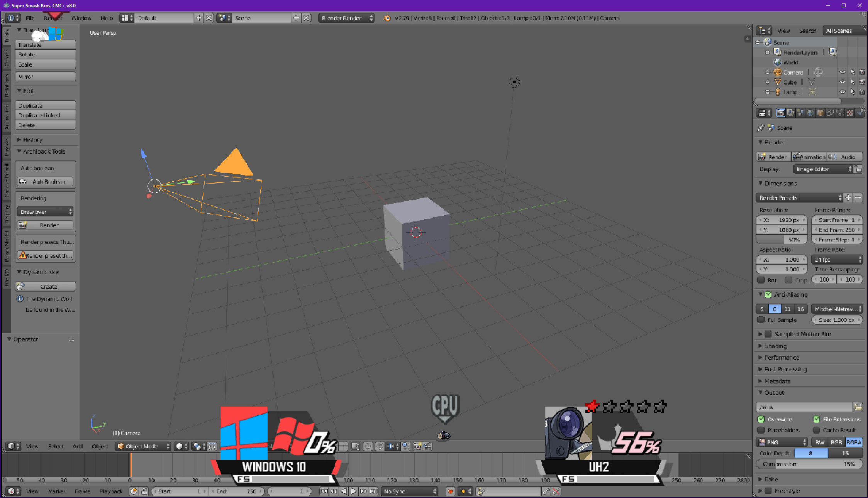Screen dimensions: 868x498
Task: Switch Outliner to Search tab
Action: (808, 31)
